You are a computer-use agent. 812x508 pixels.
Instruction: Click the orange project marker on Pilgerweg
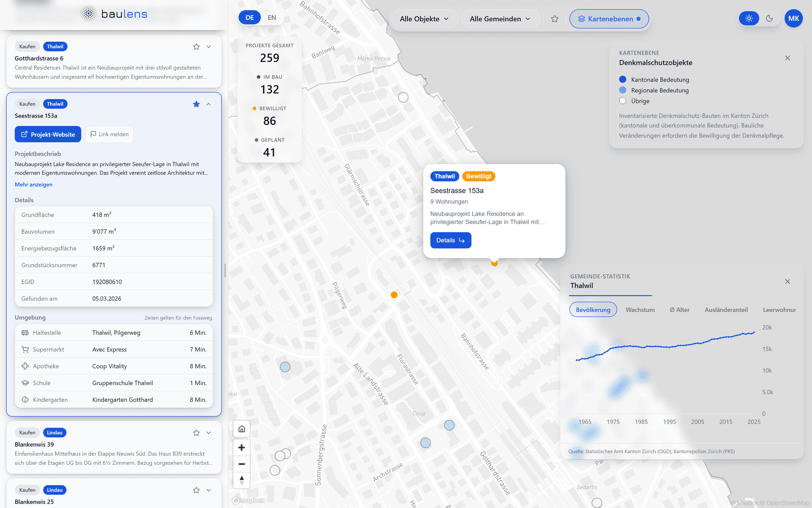coord(394,295)
